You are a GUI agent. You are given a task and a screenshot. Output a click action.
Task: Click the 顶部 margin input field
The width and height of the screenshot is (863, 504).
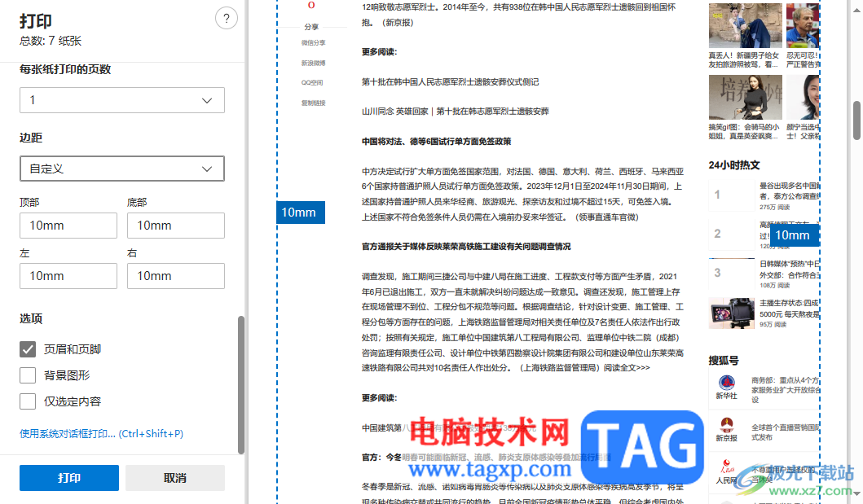click(68, 225)
